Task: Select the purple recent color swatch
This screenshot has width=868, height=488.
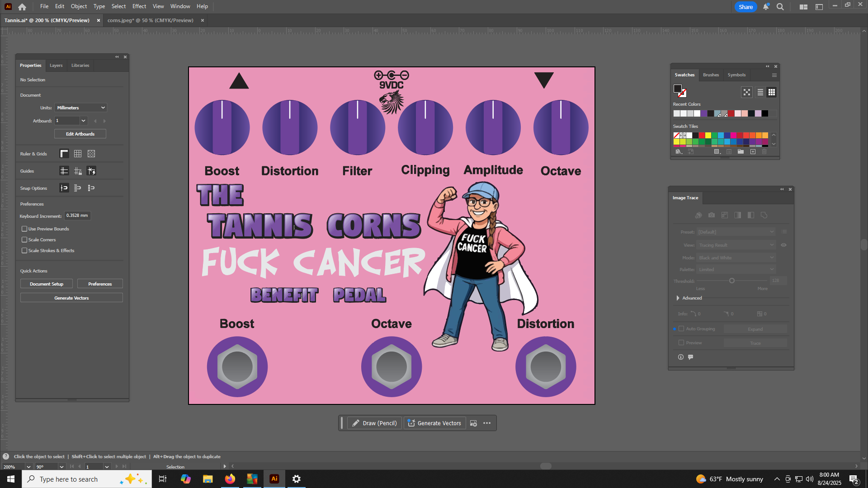Action: pyautogui.click(x=704, y=113)
